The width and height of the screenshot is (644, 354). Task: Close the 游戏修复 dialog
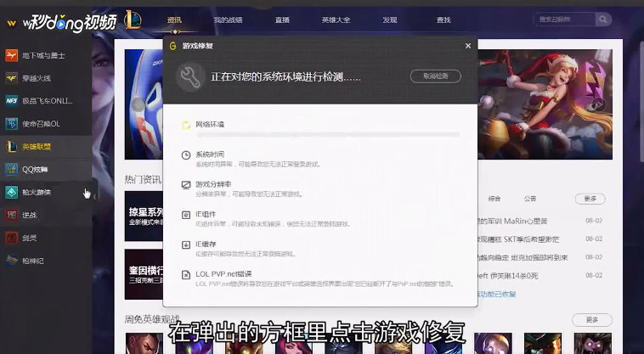[468, 46]
